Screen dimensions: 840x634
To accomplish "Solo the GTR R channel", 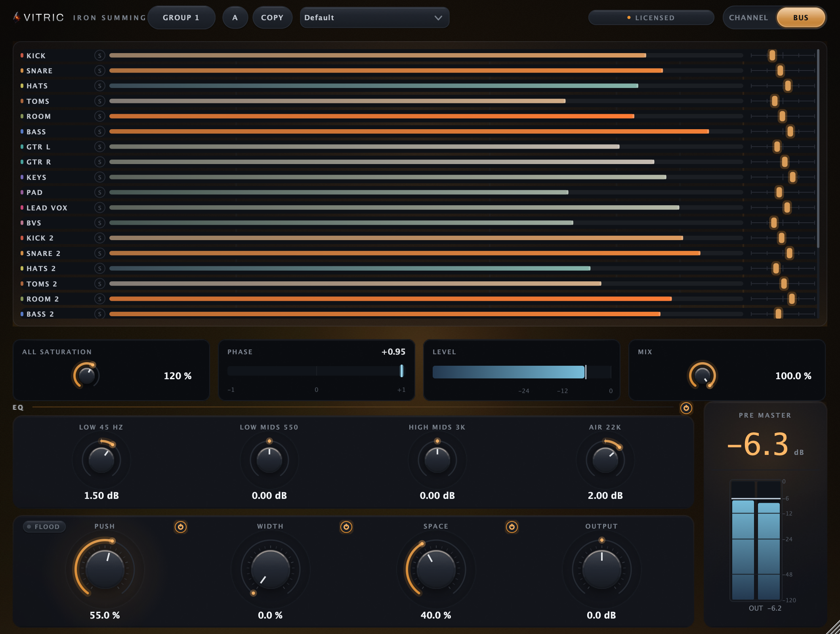I will coord(99,162).
